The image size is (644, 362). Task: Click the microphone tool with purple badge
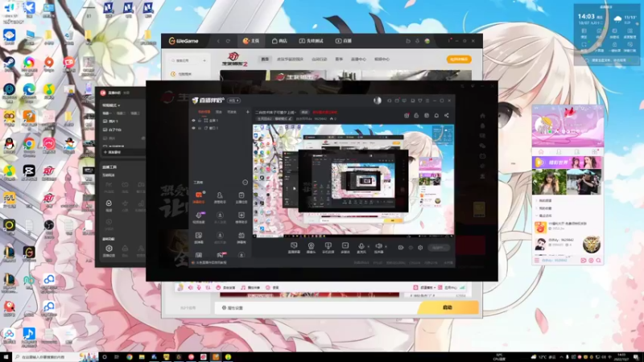click(x=199, y=216)
